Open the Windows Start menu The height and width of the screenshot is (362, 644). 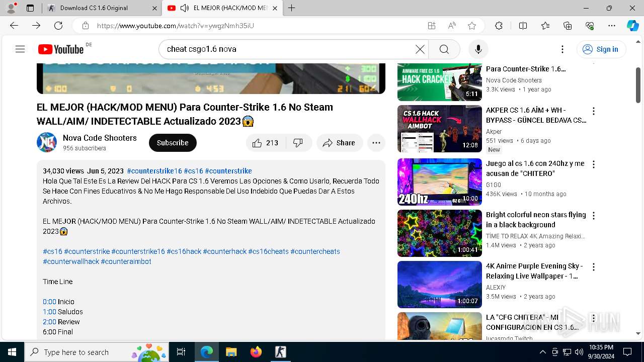pos(12,352)
